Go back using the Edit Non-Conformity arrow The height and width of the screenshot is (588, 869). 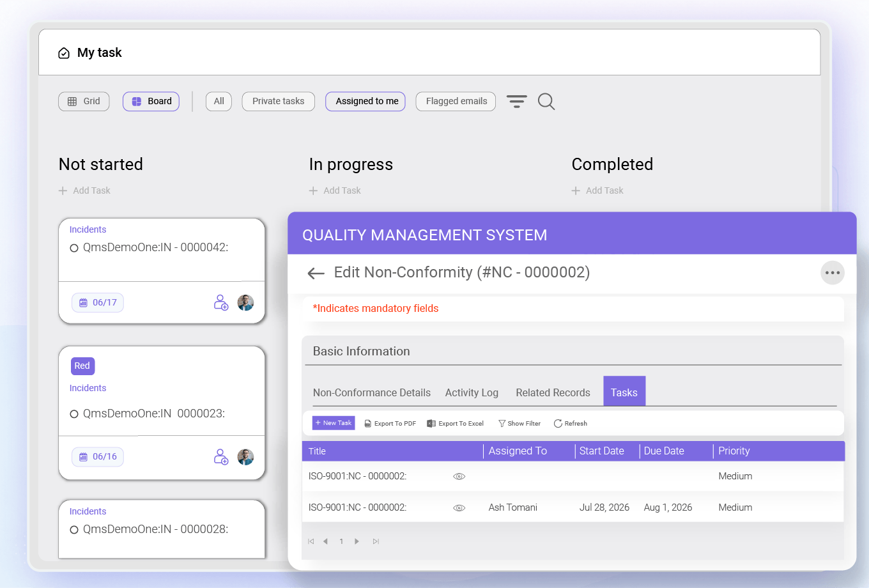click(316, 274)
